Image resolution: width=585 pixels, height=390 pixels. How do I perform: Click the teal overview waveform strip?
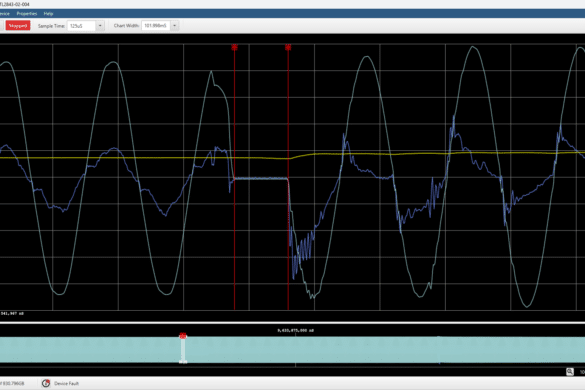point(292,350)
